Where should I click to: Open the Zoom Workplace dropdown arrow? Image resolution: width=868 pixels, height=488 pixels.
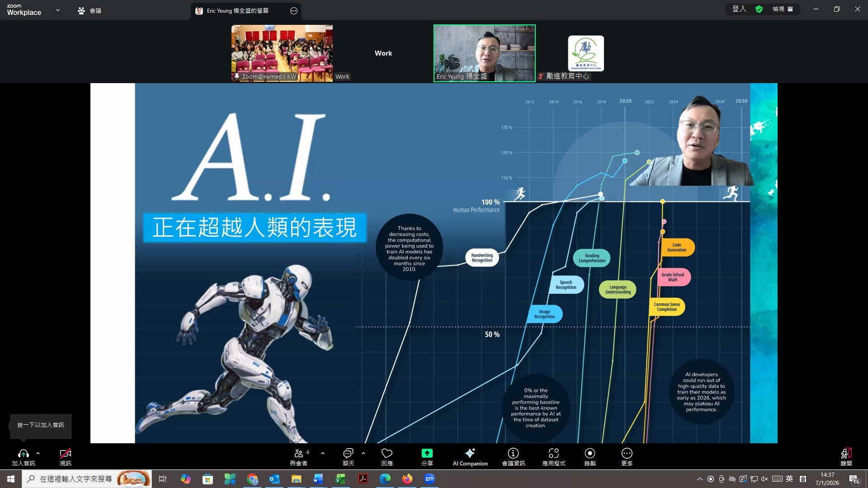click(x=58, y=9)
